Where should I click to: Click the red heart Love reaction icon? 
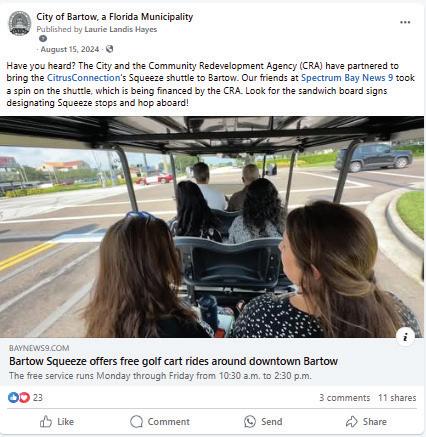24,397
